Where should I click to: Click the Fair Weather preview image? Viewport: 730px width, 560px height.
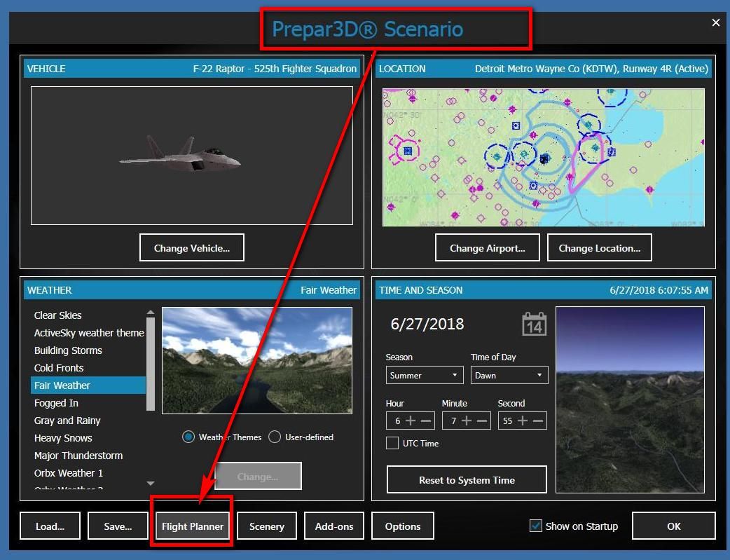257,360
